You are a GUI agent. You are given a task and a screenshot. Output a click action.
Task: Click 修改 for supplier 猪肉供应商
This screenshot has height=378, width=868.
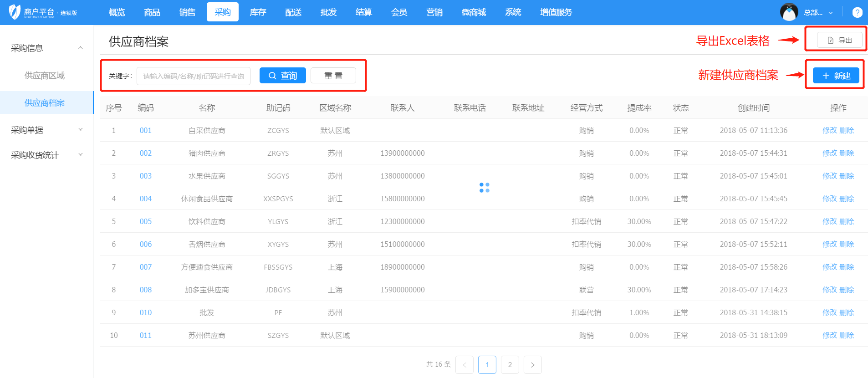point(829,153)
